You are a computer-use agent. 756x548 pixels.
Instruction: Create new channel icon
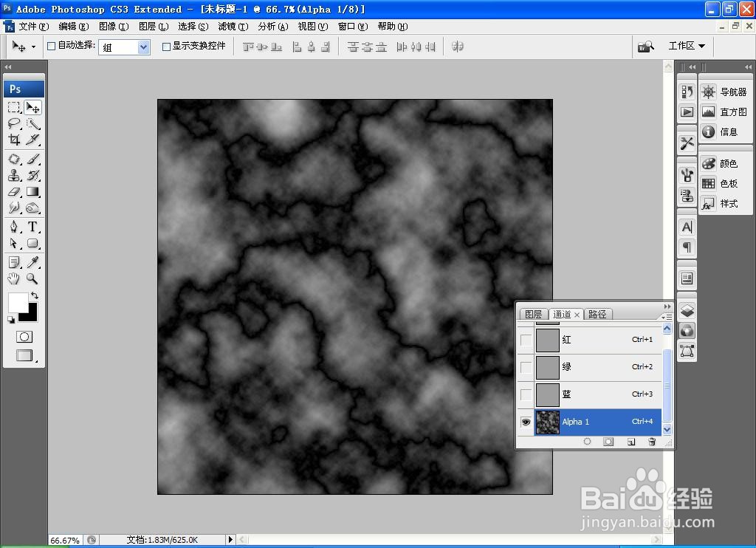631,442
